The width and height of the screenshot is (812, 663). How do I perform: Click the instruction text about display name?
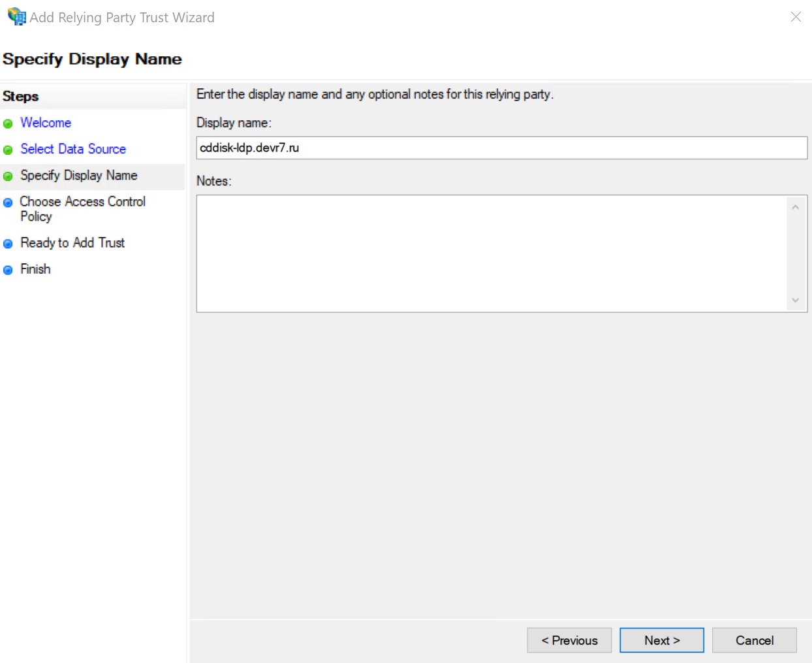click(375, 94)
